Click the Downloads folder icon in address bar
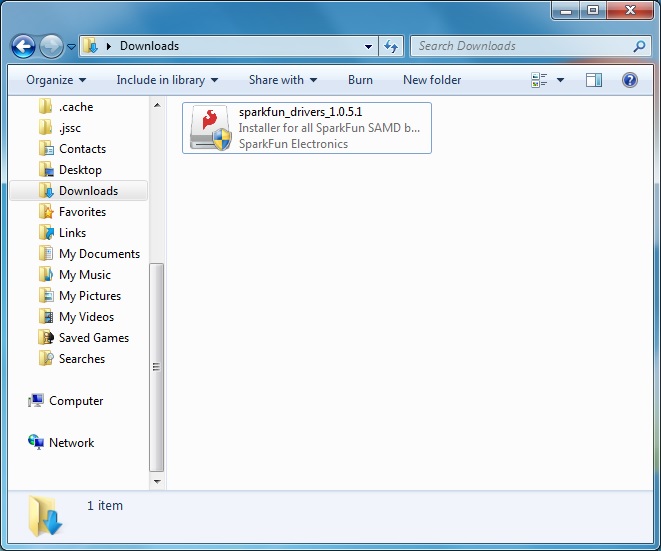Screen dimensions: 661x551 point(90,46)
